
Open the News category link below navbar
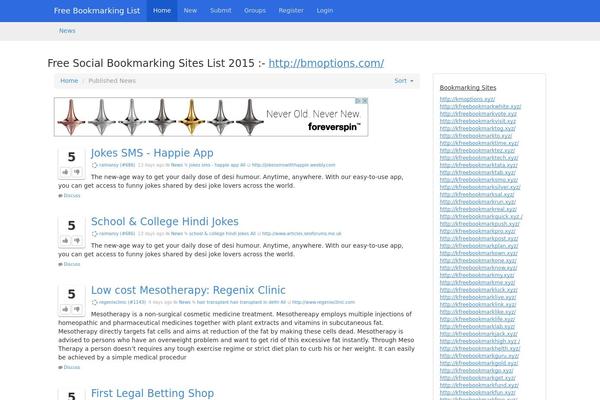pos(67,31)
